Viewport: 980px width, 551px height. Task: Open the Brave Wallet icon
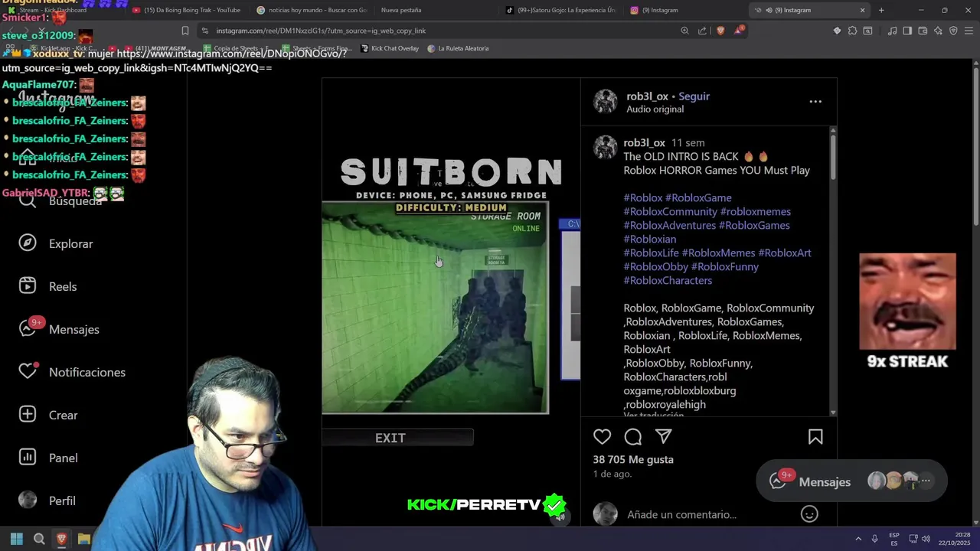click(923, 31)
